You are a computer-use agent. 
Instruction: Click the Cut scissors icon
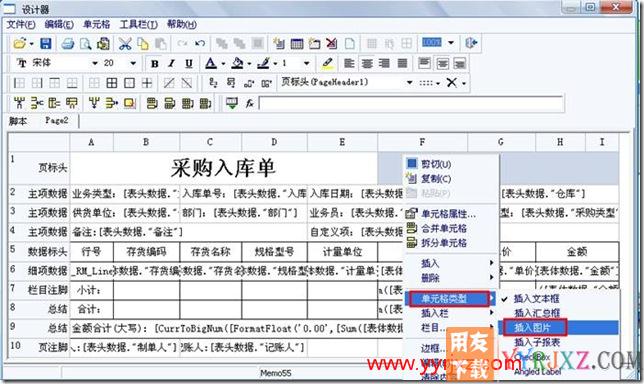point(125,43)
